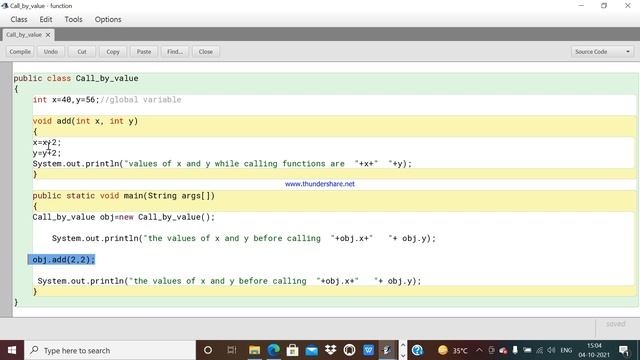Switch to BlueJ taskbar icon
Screen dimensions: 640x360
(x=387, y=350)
